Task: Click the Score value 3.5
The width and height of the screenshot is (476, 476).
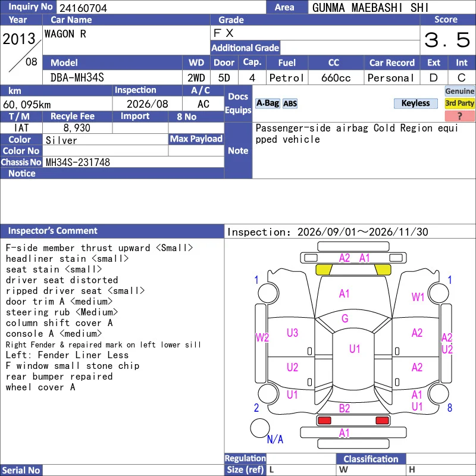Action: pyautogui.click(x=447, y=40)
